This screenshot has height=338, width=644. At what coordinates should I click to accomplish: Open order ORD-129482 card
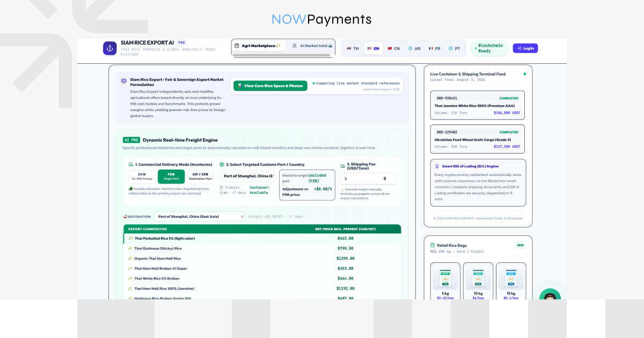click(477, 139)
